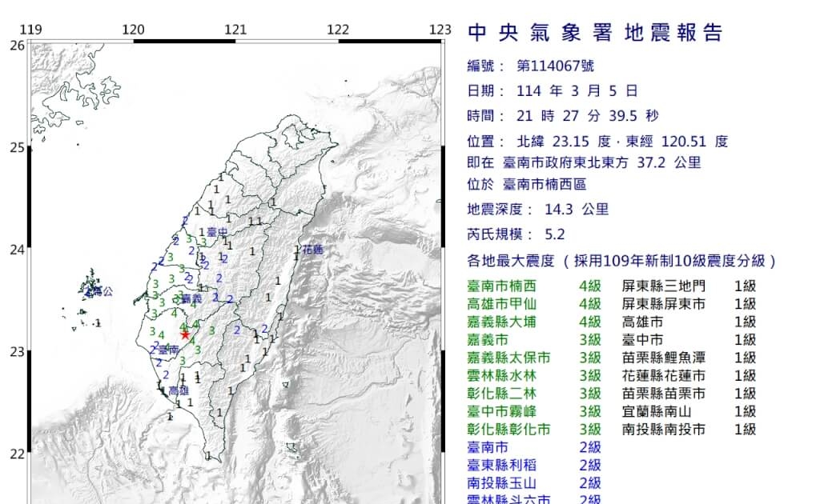Click the 臺東縣利稻 2級 entry

coord(534,466)
